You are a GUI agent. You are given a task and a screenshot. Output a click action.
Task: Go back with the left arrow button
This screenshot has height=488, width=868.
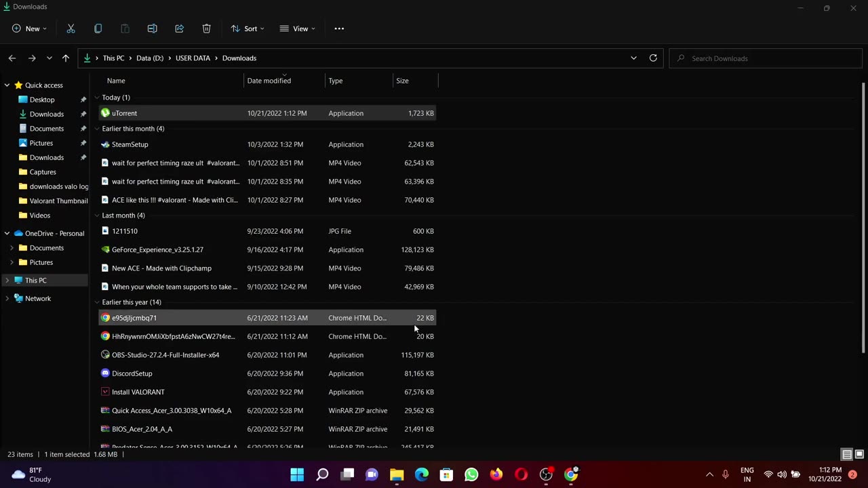[x=12, y=58]
